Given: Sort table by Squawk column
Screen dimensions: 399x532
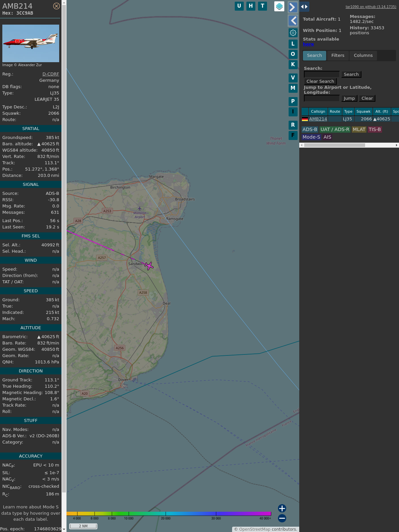Looking at the screenshot, I should pyautogui.click(x=363, y=112).
